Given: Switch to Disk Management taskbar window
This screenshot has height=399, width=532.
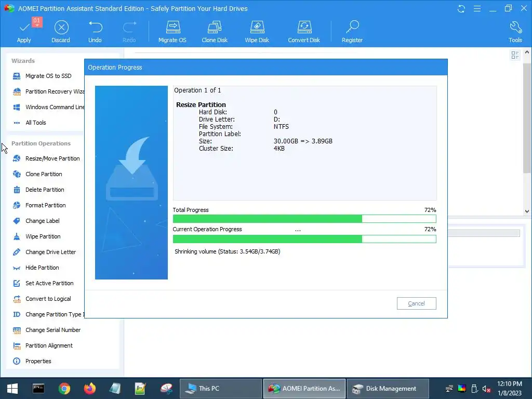Looking at the screenshot, I should tap(388, 389).
